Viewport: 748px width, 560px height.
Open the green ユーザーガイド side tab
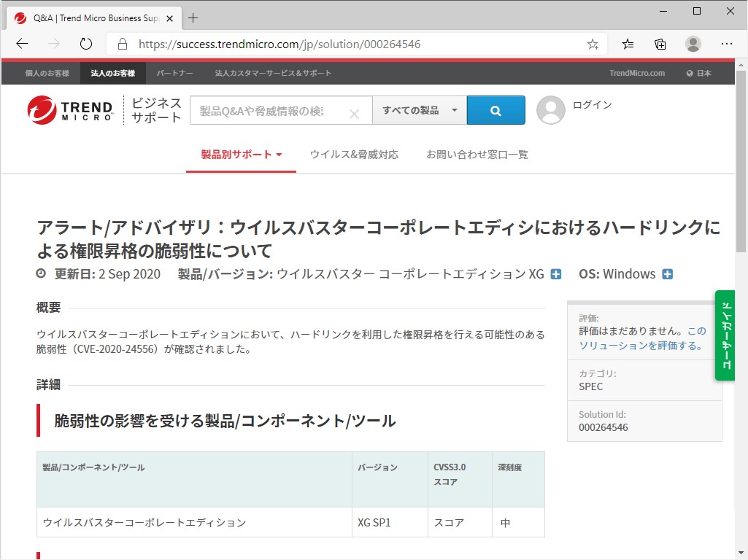click(x=725, y=337)
